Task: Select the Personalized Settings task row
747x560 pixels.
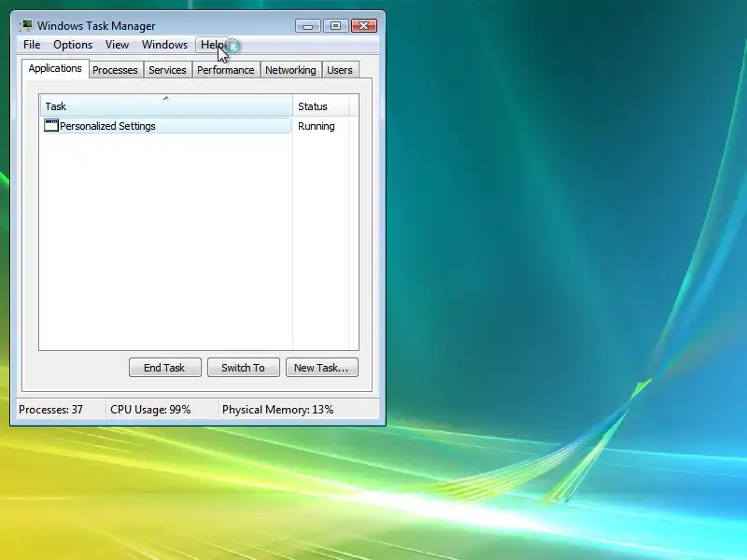Action: (167, 126)
